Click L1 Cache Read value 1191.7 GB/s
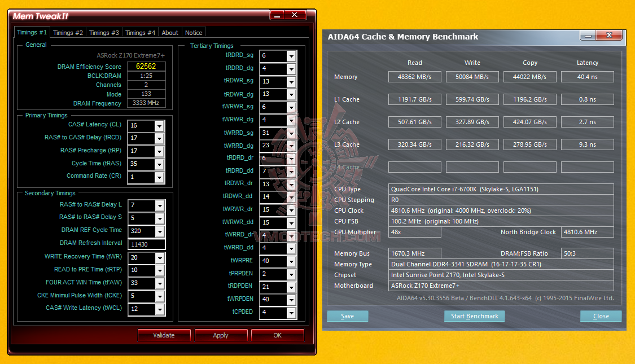Viewport: 635px width, 364px height. click(415, 99)
